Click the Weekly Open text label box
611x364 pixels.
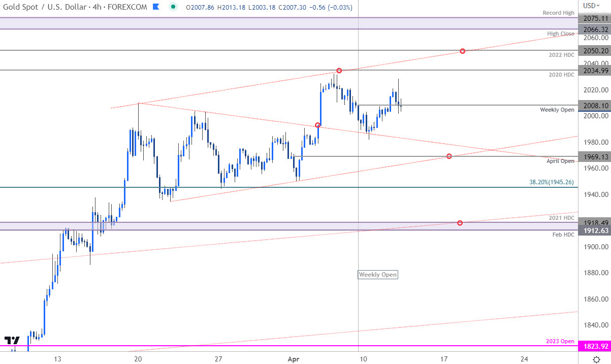[x=377, y=275]
